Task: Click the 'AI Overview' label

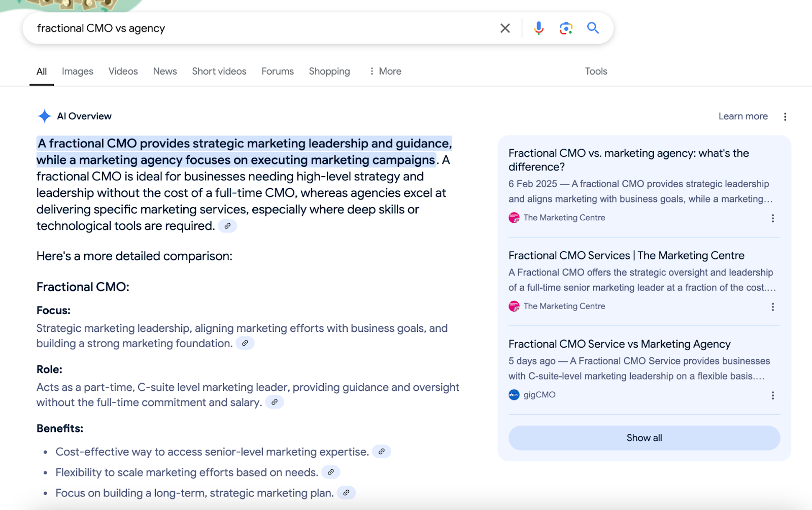Action: (x=84, y=116)
